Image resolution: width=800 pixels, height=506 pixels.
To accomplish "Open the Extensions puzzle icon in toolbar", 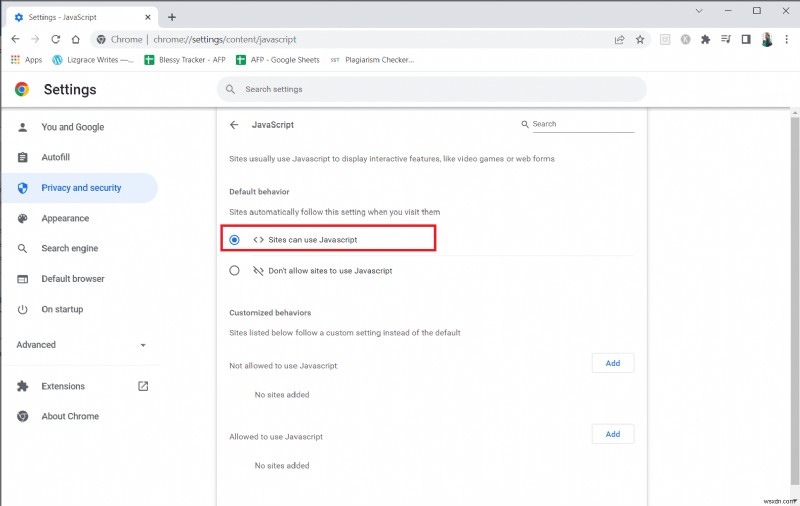I will (705, 40).
